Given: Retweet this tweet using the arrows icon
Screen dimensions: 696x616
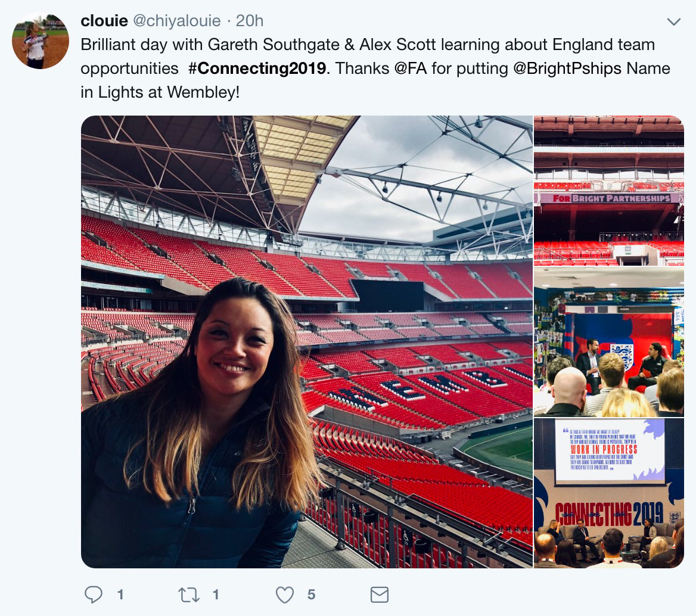Looking at the screenshot, I should 191,594.
